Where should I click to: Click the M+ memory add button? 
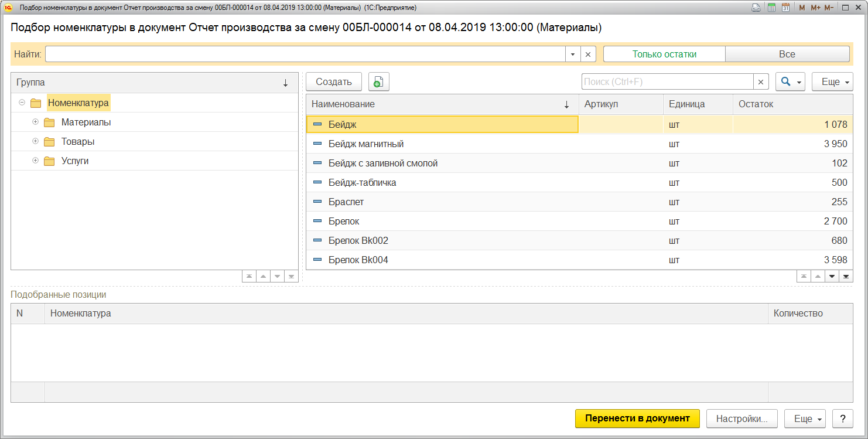815,8
